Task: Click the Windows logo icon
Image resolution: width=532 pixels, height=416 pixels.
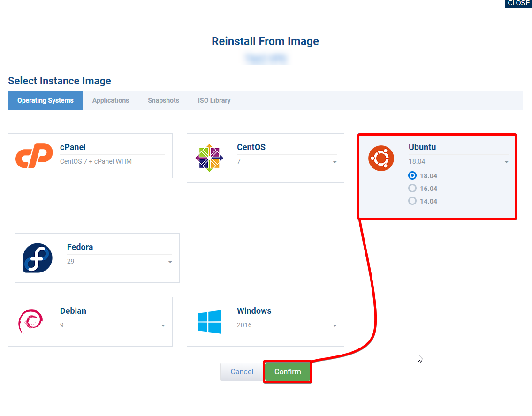Action: 209,322
